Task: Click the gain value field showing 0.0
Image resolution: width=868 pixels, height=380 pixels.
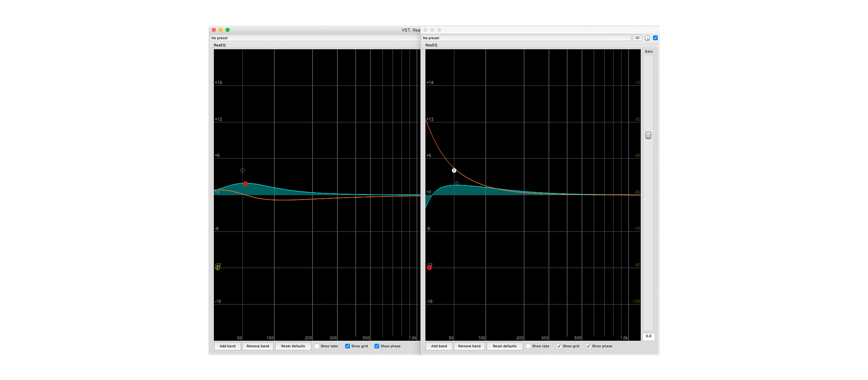Action: (x=648, y=337)
